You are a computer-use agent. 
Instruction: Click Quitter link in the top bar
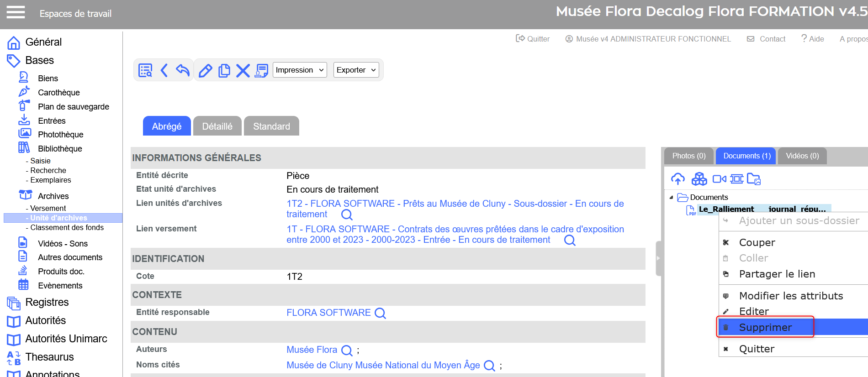(x=533, y=39)
